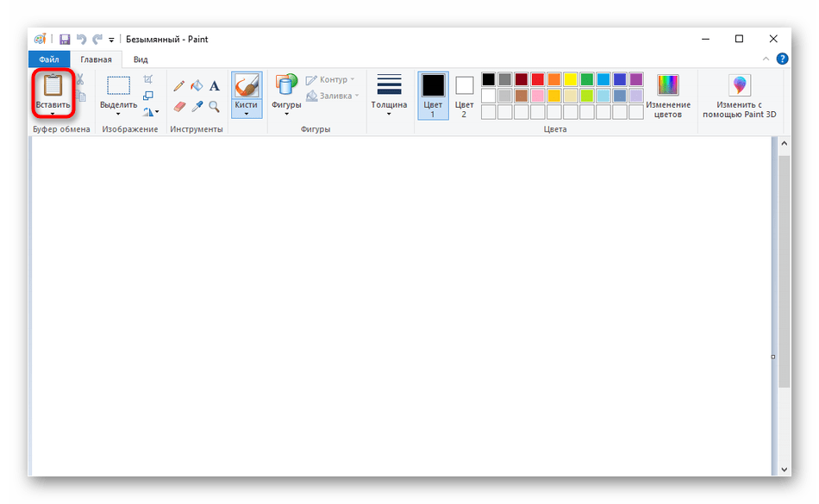The height and width of the screenshot is (504, 819).
Task: Pick the green color swatch
Action: coord(587,79)
